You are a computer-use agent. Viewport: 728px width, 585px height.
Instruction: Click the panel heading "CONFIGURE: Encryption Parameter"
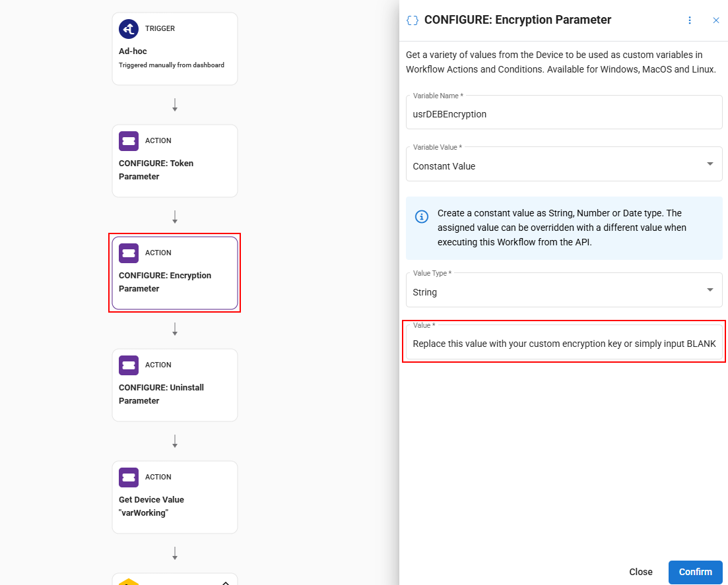click(x=517, y=20)
